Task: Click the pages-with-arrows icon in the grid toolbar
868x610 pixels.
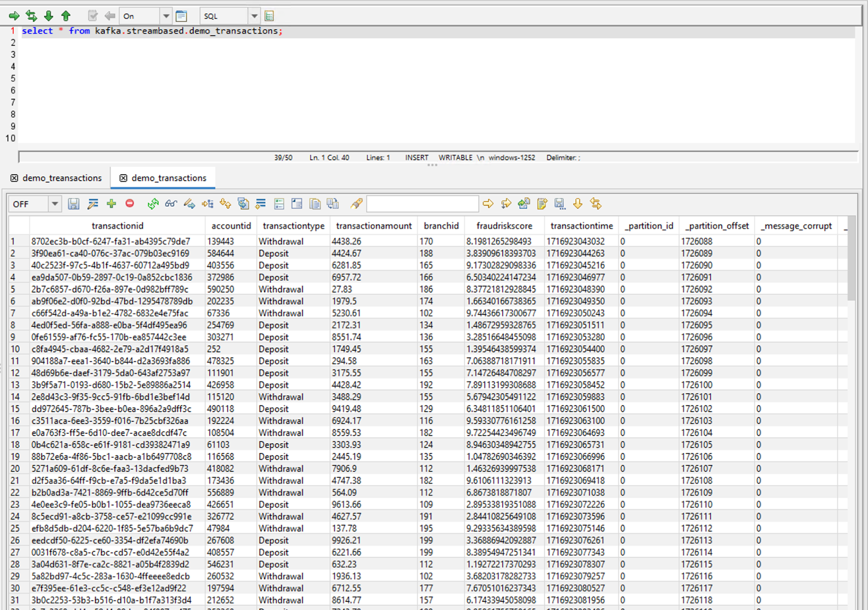Action: coord(333,204)
